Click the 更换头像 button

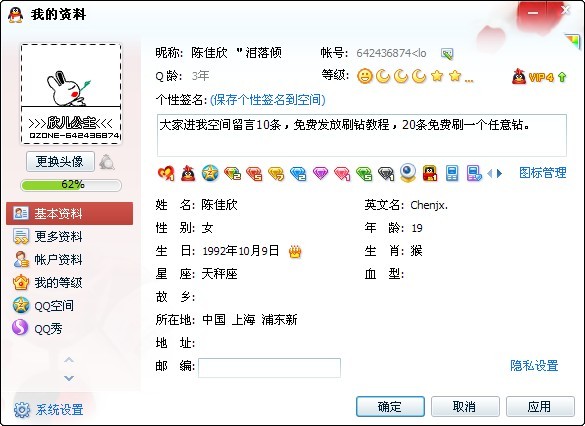(x=60, y=162)
